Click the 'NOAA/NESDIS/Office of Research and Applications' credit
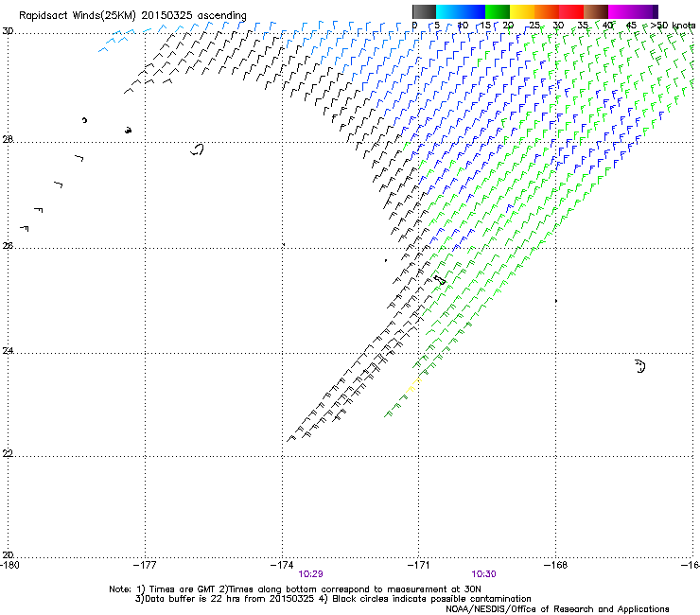Viewport: 700px width, 615px height. (x=557, y=609)
